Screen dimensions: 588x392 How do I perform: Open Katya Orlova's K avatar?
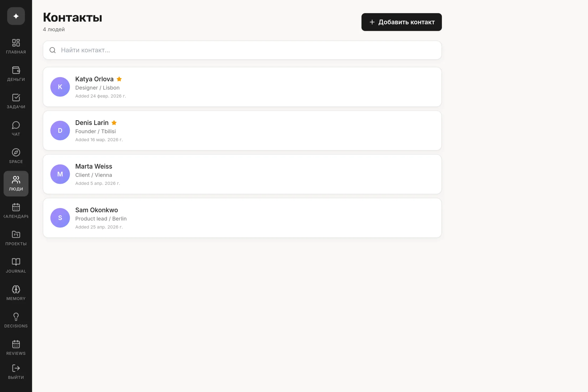pyautogui.click(x=60, y=87)
